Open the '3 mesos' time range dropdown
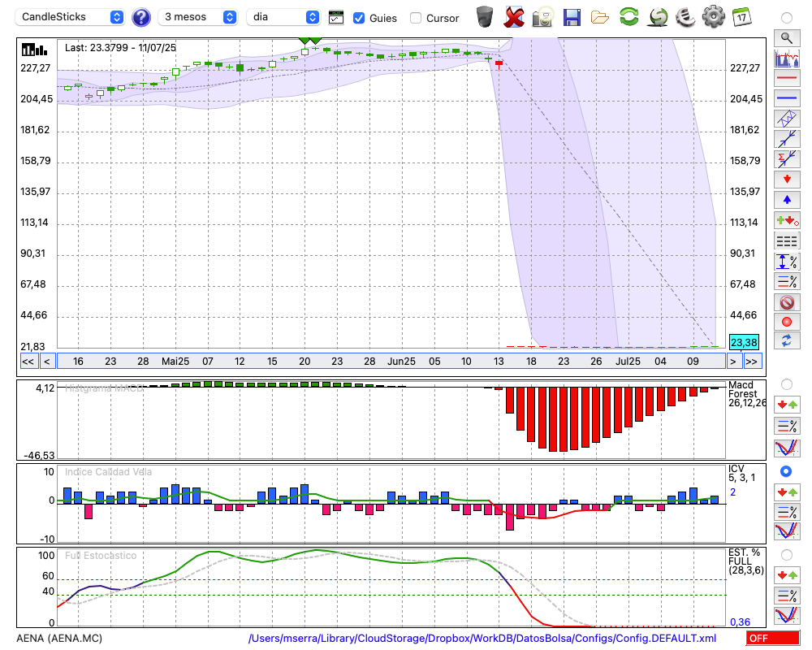The image size is (812, 650). (198, 17)
